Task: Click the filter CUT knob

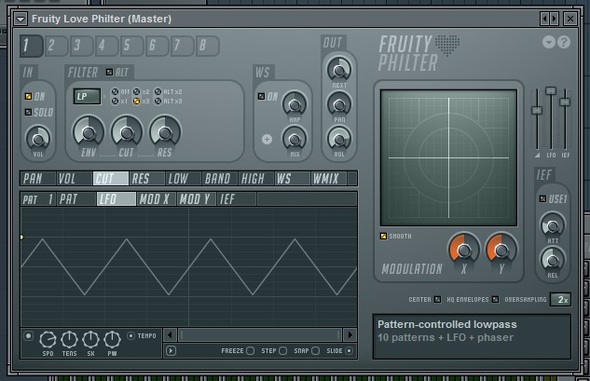Action: click(126, 132)
